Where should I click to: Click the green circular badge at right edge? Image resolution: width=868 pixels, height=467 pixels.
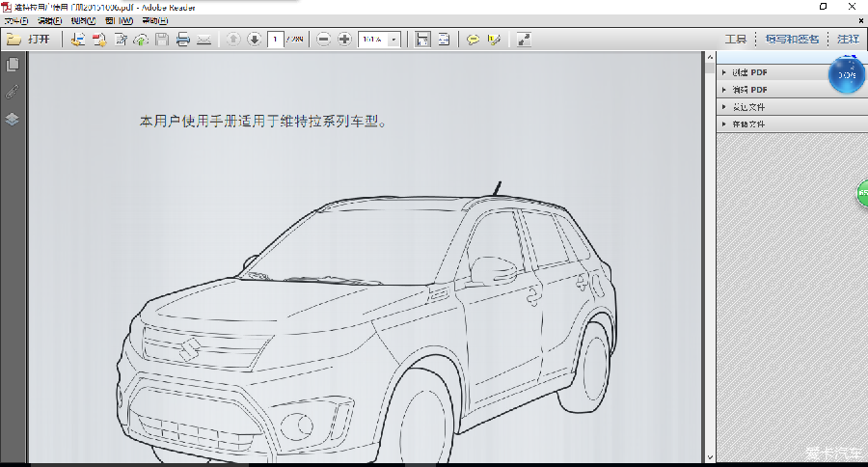(x=862, y=193)
